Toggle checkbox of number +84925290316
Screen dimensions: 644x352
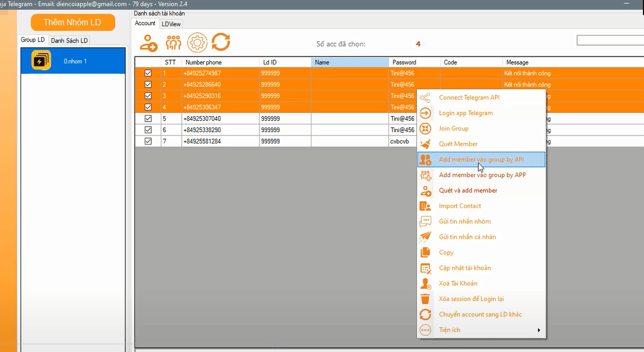point(148,96)
